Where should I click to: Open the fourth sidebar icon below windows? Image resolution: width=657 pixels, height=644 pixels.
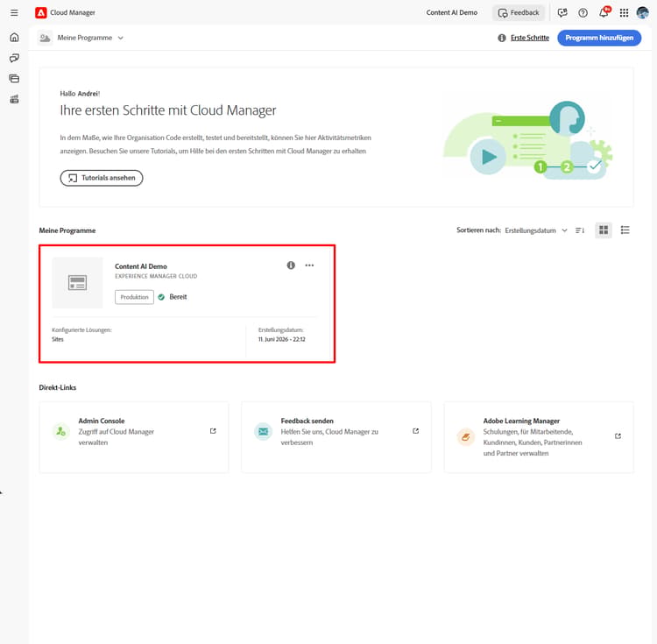[x=14, y=99]
